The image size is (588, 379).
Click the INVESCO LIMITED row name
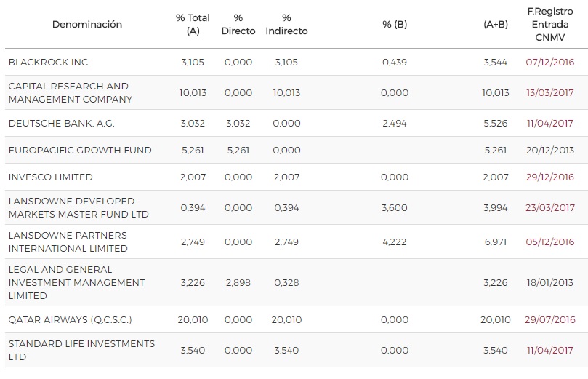click(x=51, y=177)
